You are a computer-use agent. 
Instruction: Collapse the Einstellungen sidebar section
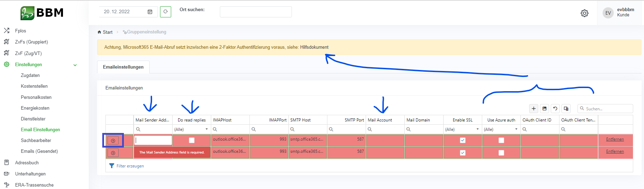pos(75,65)
